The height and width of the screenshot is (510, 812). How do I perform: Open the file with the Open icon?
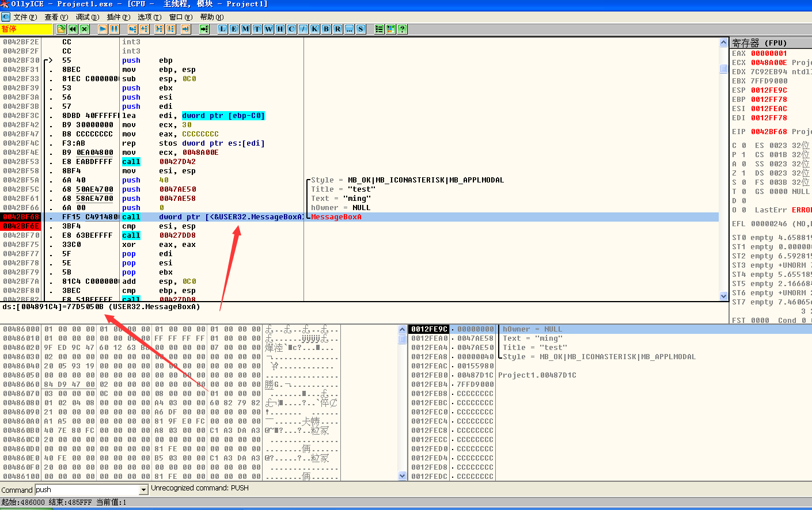coord(61,29)
